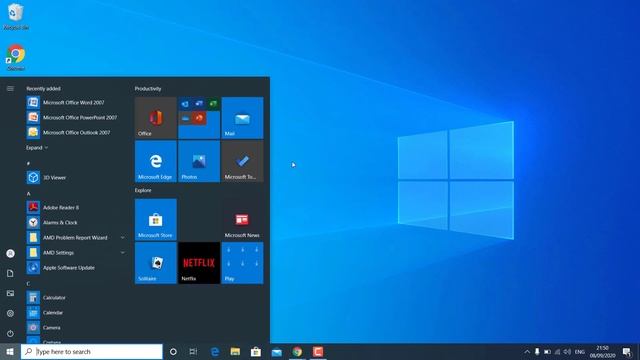Open Microsoft Store from the taskbar
Image resolution: width=640 pixels, height=360 pixels.
point(256,351)
